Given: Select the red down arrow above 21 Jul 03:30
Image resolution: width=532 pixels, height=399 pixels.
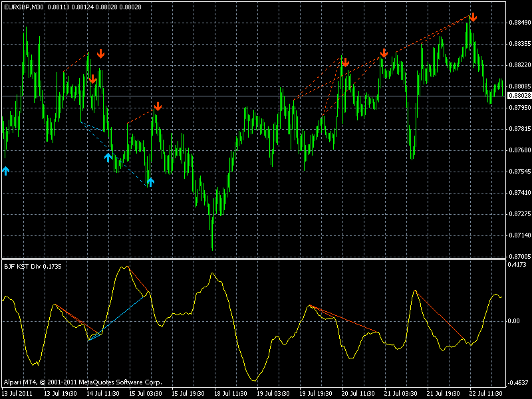Looking at the screenshot, I should [x=384, y=53].
